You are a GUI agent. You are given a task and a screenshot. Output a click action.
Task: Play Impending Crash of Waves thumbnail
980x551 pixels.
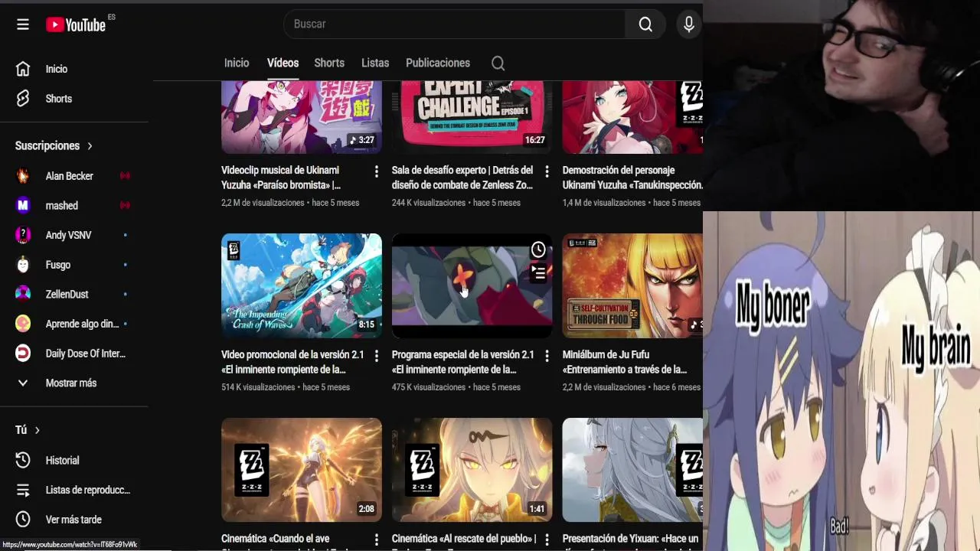[302, 285]
